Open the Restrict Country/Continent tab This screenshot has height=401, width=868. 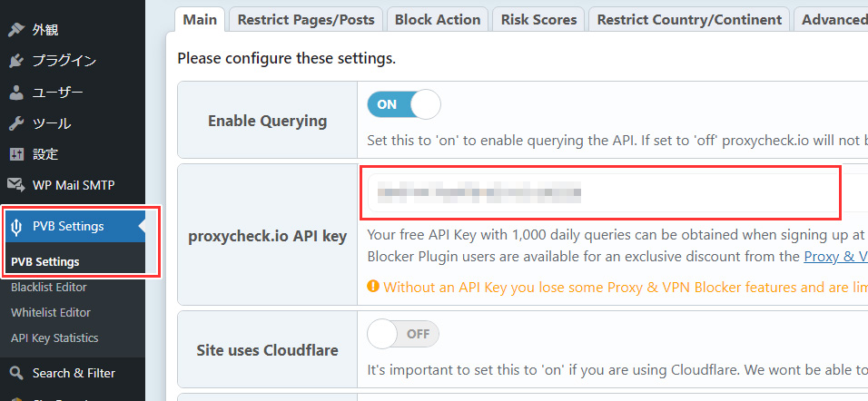689,20
